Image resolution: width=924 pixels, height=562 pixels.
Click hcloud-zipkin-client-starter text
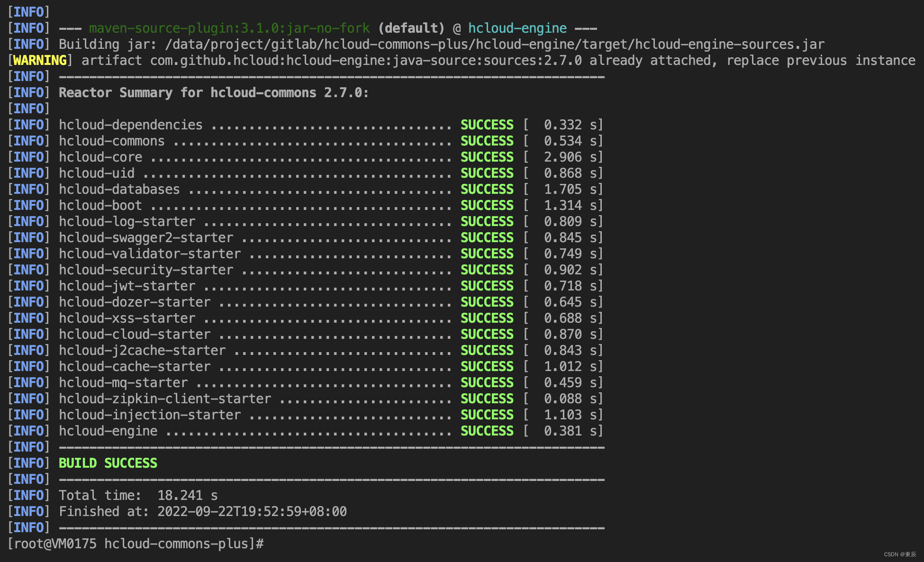coord(165,399)
